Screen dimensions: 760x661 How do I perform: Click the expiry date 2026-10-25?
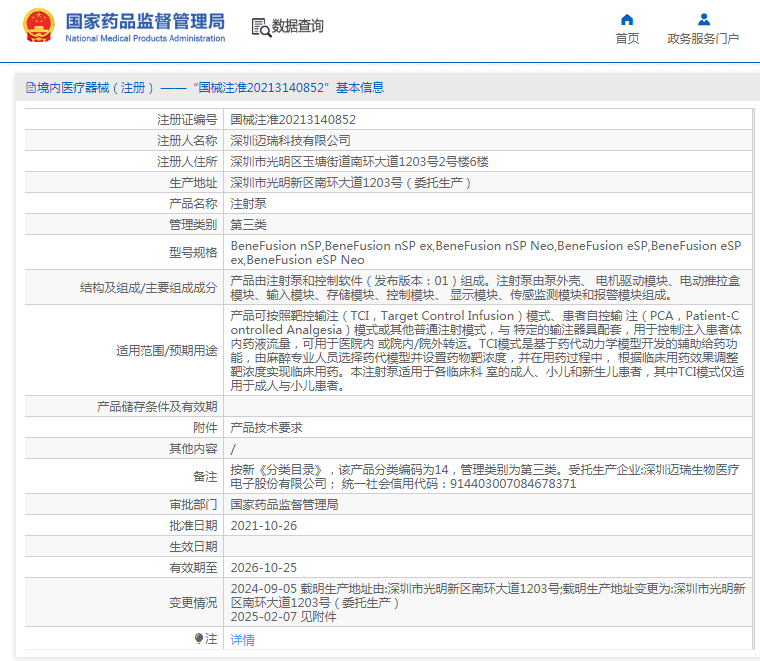tap(264, 567)
